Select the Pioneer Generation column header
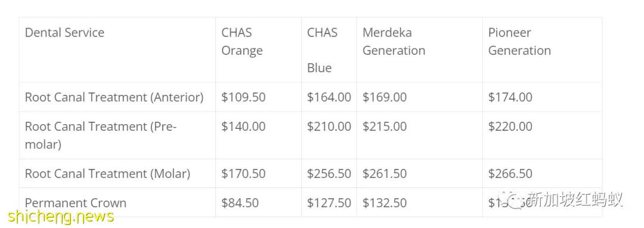This screenshot has width=644, height=228. click(519, 42)
